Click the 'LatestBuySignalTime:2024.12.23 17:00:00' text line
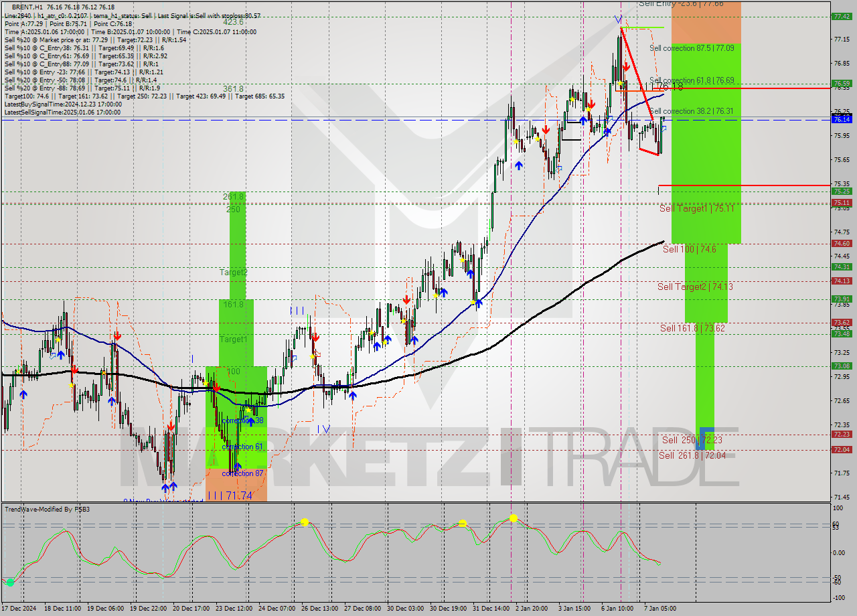857x616 pixels. click(x=62, y=104)
